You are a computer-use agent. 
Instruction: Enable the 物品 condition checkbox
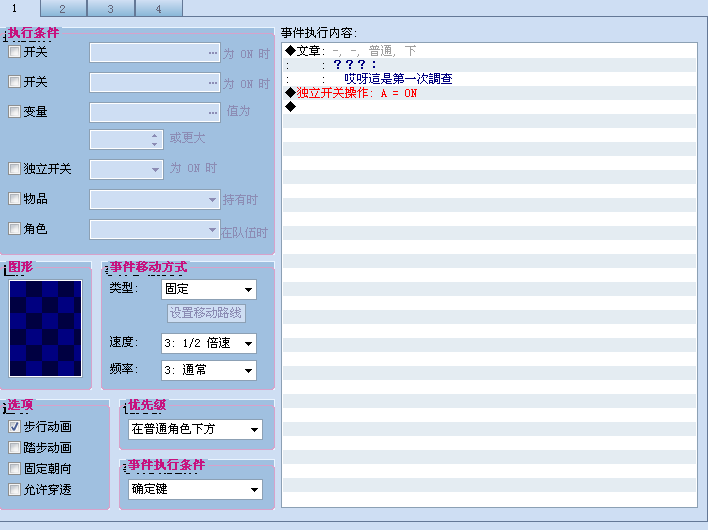pos(14,199)
